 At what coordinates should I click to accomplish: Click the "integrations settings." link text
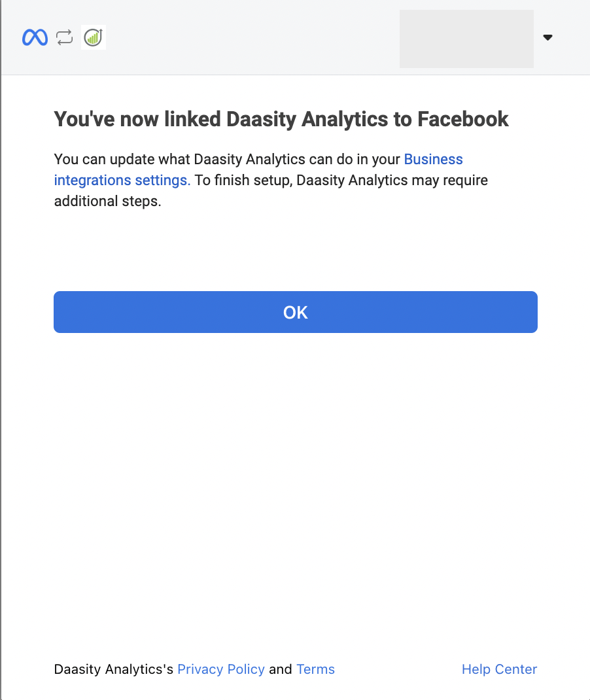(x=122, y=181)
